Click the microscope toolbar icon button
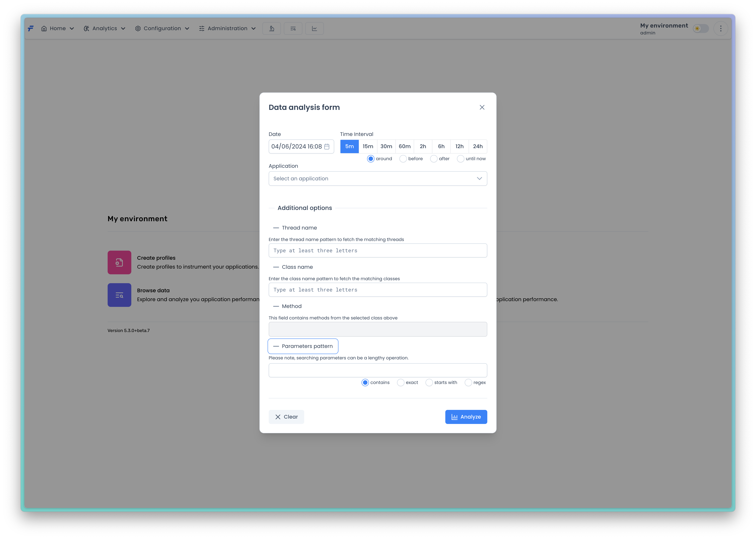The height and width of the screenshot is (539, 756). pos(271,28)
